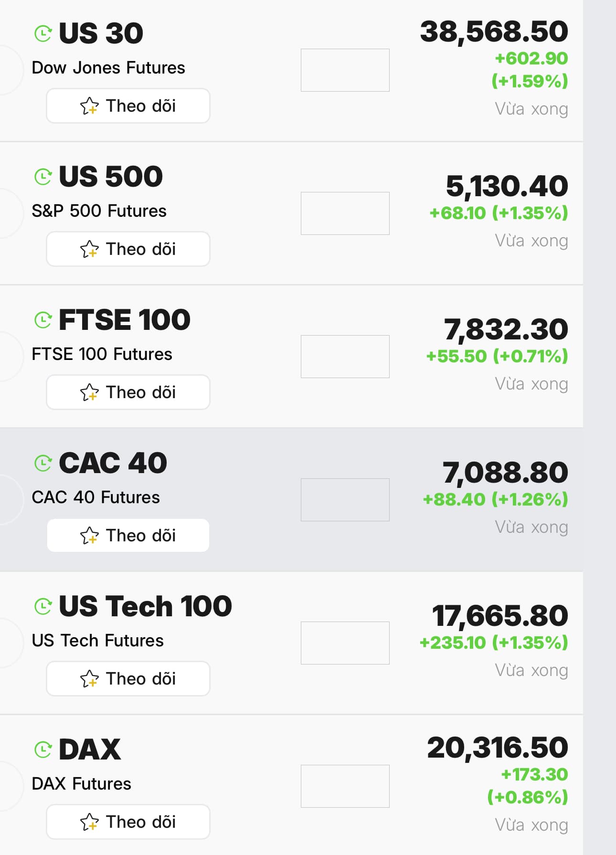This screenshot has width=616, height=855.
Task: Click the clock icon beside DAX
Action: [43, 749]
